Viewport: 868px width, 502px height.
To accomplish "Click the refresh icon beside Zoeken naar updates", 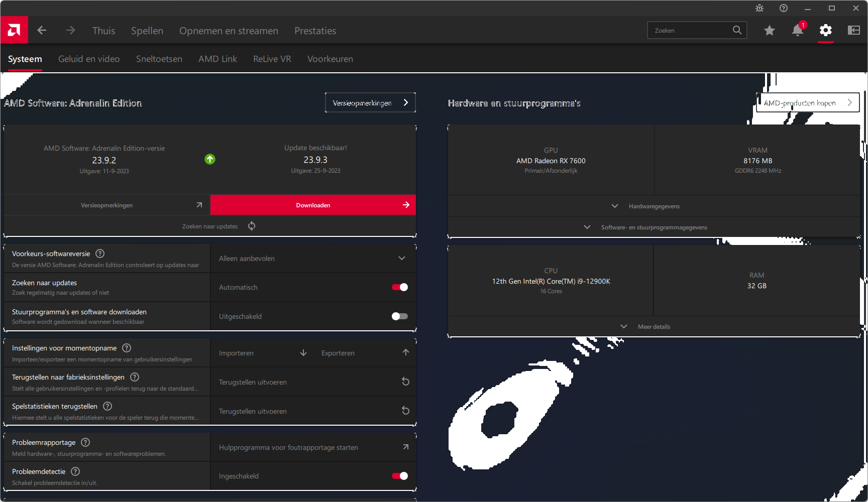I will point(252,226).
